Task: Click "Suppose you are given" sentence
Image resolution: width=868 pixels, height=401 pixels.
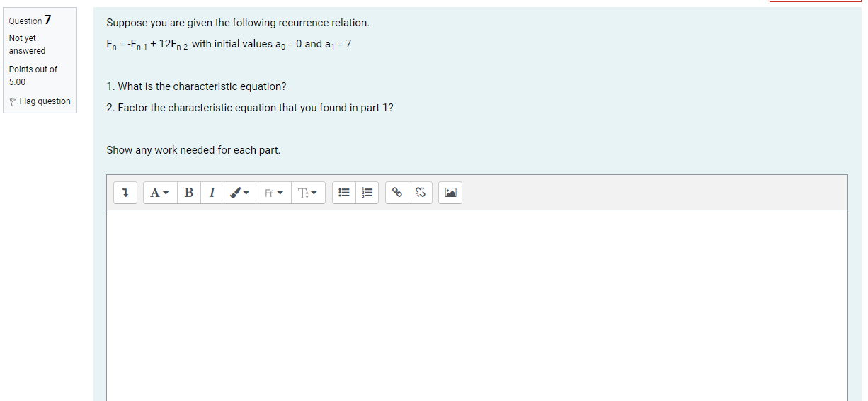Action: pos(238,23)
